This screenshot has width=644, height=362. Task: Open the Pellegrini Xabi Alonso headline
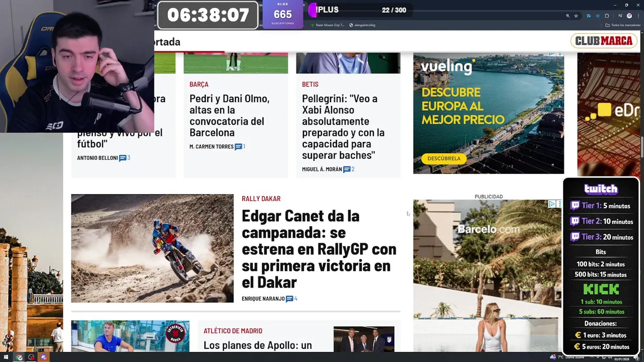tap(343, 127)
